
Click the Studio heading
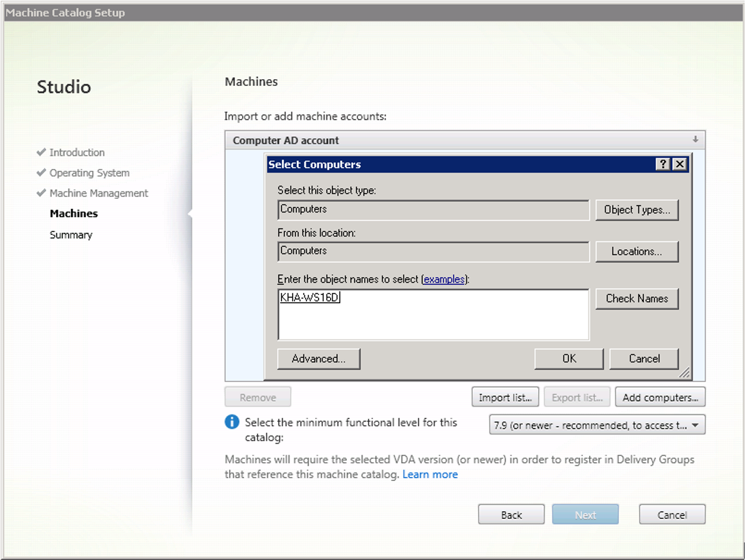pos(64,87)
